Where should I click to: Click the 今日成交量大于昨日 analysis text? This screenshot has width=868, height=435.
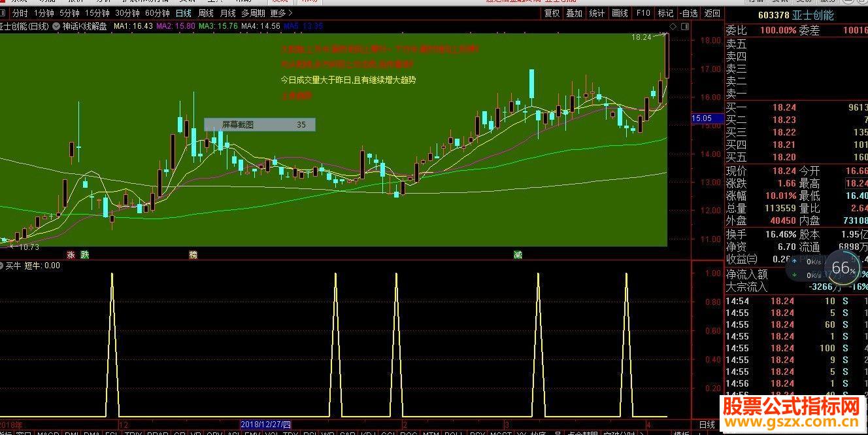[348, 80]
